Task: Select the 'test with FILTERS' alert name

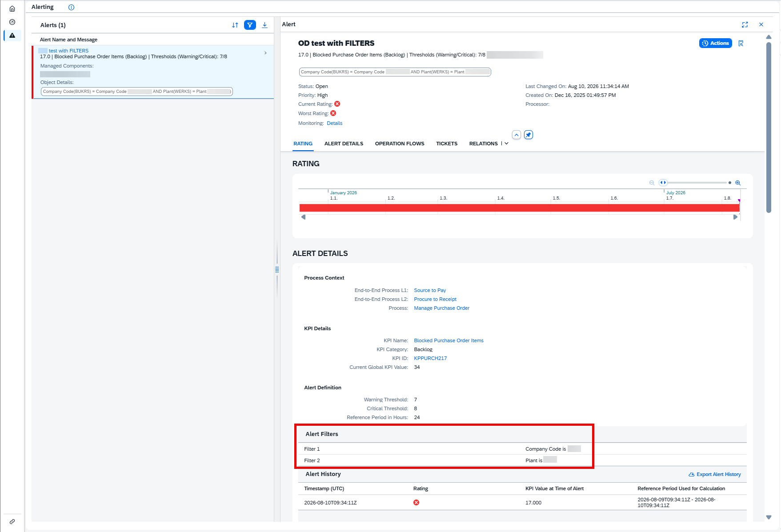Action: tap(68, 51)
